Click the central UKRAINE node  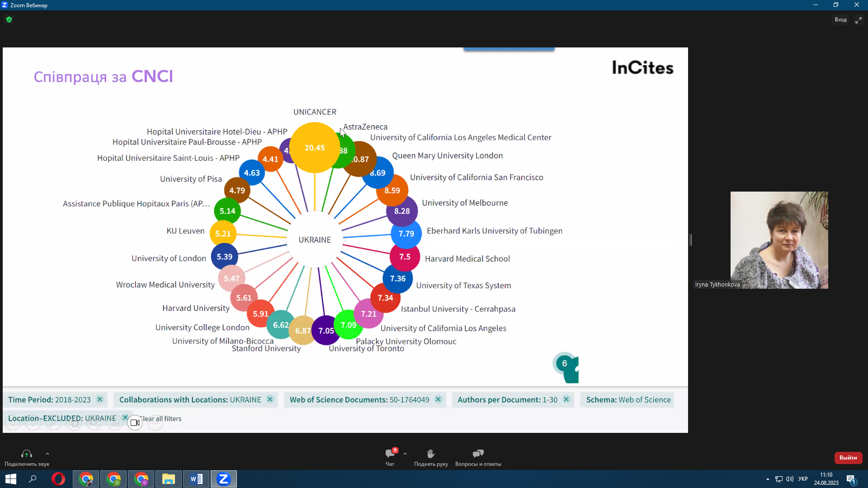tap(315, 239)
